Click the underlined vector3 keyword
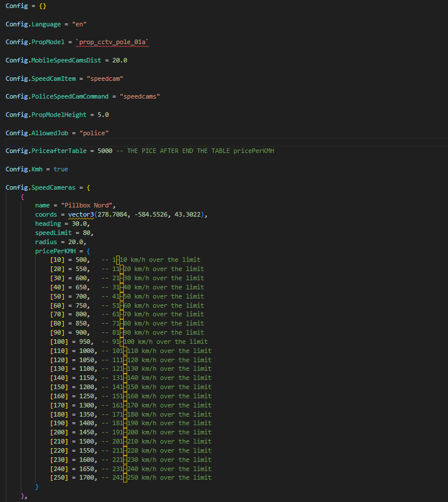The height and width of the screenshot is (502, 448). (81, 214)
